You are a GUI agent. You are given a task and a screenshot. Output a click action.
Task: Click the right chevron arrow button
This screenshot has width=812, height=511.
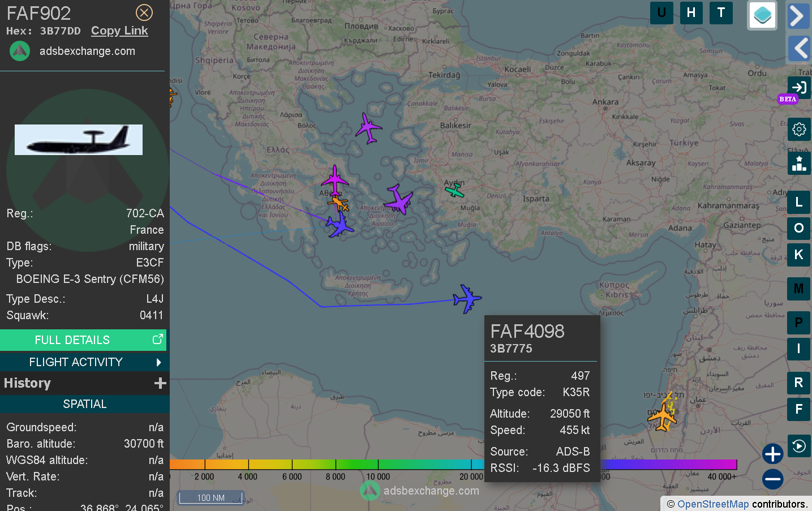coord(798,16)
